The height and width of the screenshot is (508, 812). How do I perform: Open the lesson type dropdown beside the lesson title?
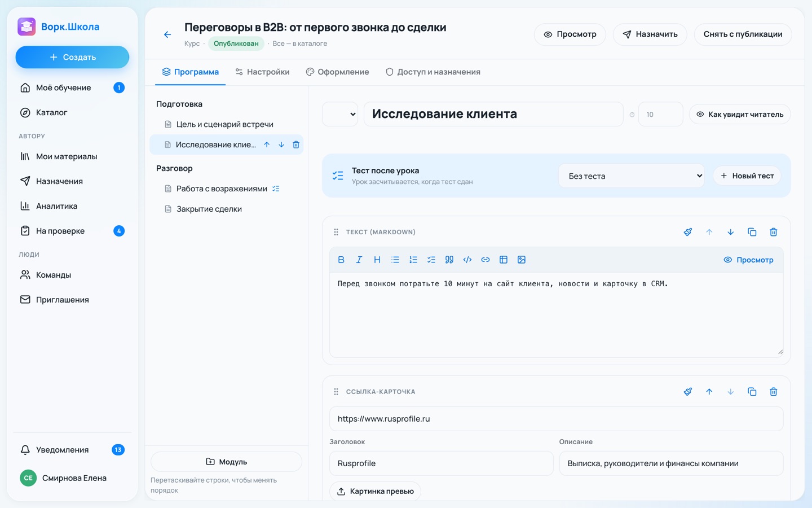click(340, 114)
